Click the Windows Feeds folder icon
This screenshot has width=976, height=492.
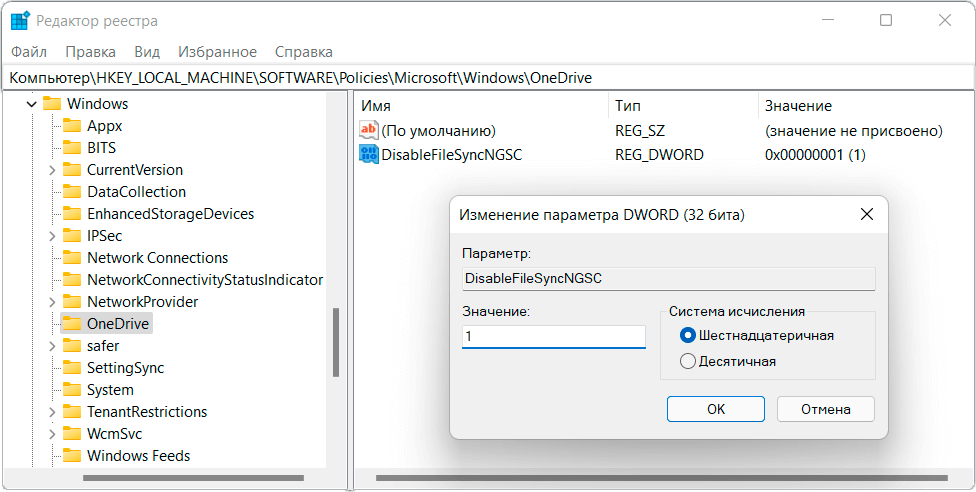pyautogui.click(x=72, y=456)
